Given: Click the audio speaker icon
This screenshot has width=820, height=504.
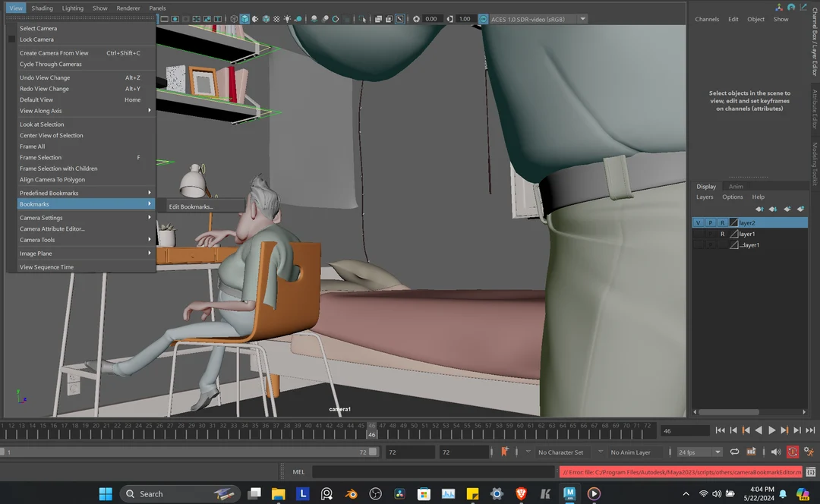Looking at the screenshot, I should tap(775, 452).
